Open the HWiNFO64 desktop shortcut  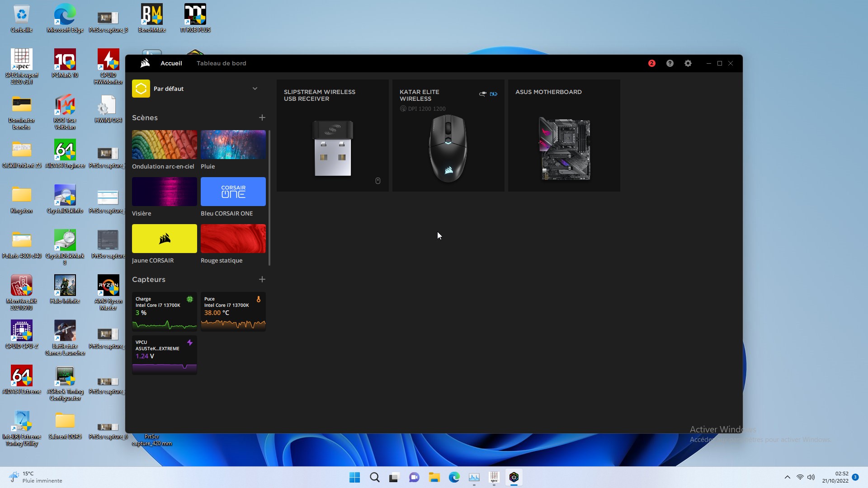108,108
